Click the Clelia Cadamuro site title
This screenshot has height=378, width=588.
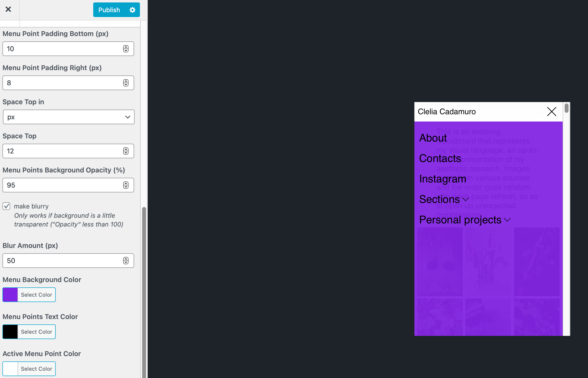coord(447,112)
